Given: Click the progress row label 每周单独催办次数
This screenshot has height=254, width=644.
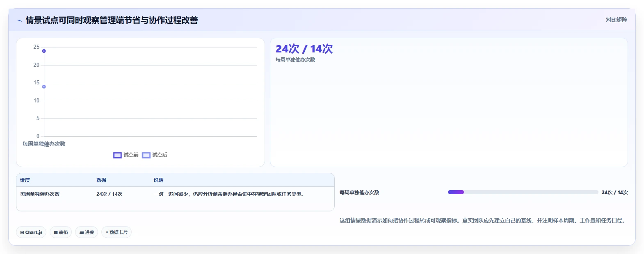Looking at the screenshot, I should point(359,193).
